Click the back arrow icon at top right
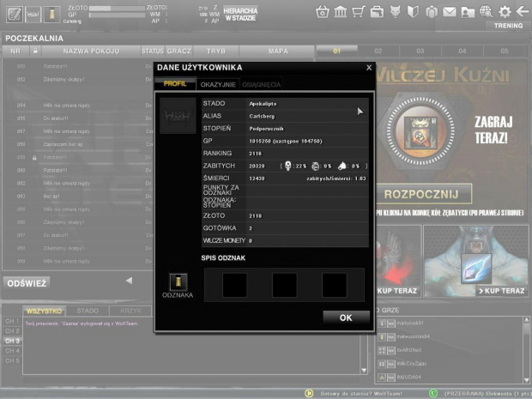The width and height of the screenshot is (532, 399). pos(523,11)
